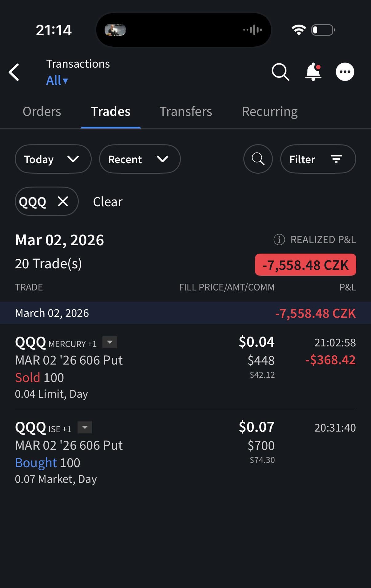Open notifications bell icon
The image size is (371, 588).
coord(313,72)
